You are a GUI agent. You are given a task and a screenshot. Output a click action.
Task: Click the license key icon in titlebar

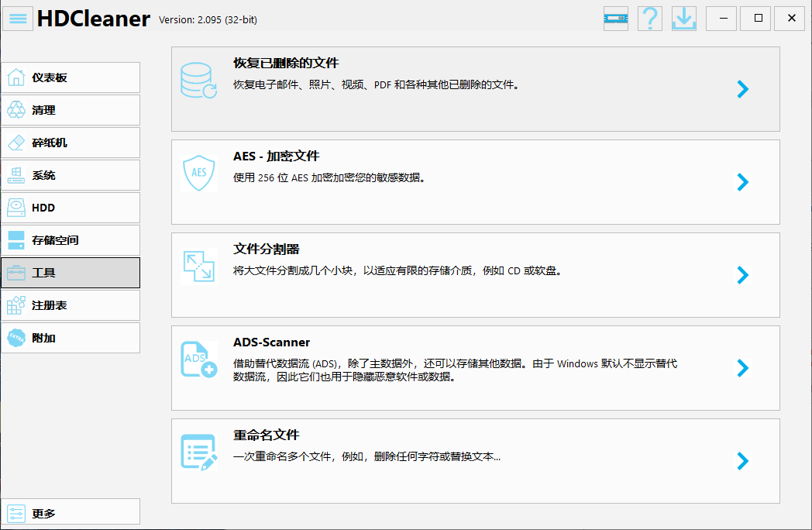click(x=615, y=18)
